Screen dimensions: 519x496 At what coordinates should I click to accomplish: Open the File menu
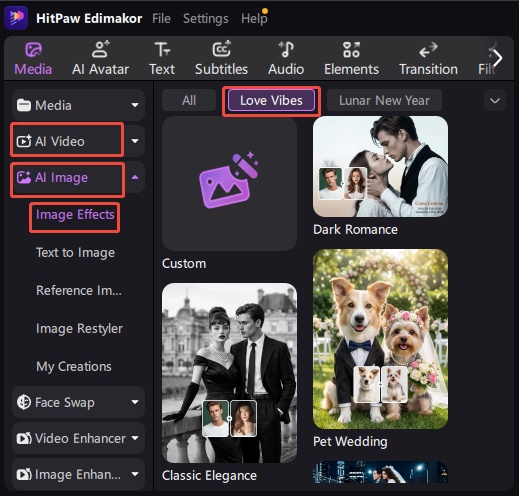[161, 18]
